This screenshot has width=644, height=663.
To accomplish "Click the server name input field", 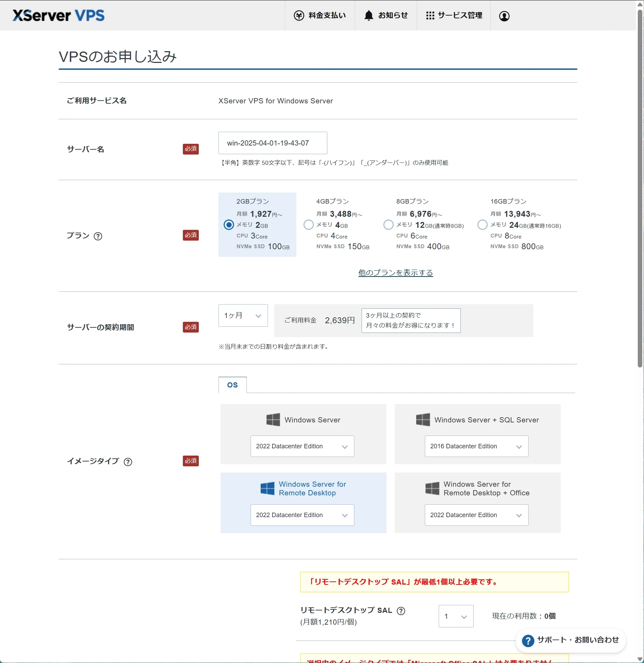I will pyautogui.click(x=273, y=143).
